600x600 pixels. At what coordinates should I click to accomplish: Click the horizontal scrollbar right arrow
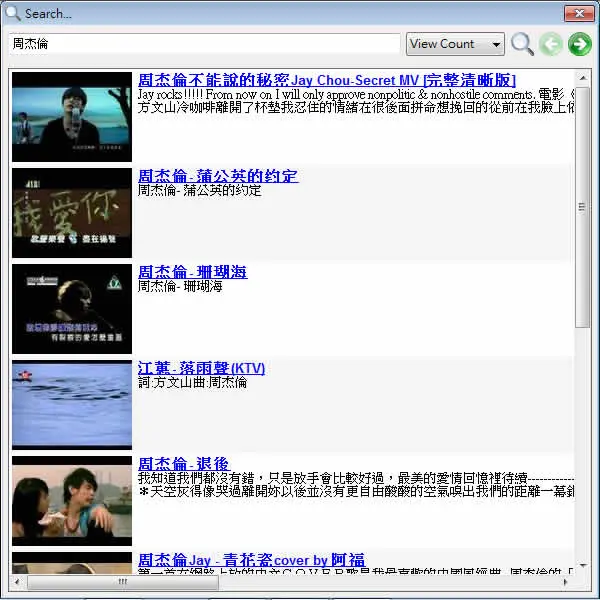(x=566, y=582)
